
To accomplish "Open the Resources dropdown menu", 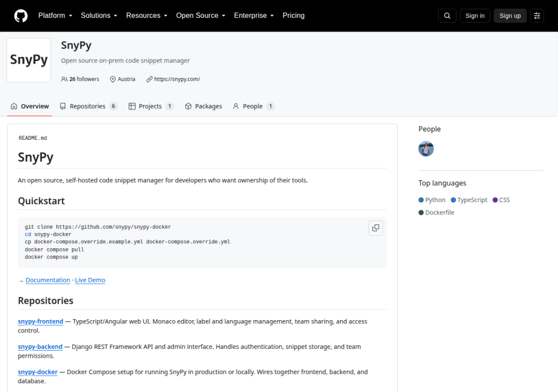I will pos(147,16).
